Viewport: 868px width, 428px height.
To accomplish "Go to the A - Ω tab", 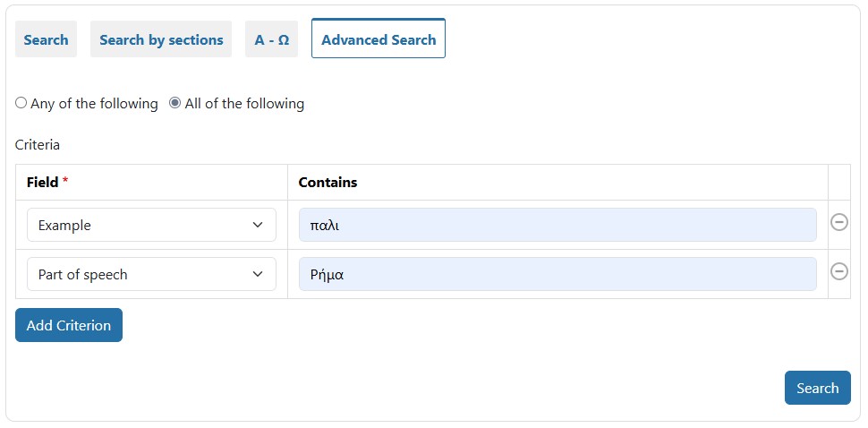I will pyautogui.click(x=271, y=39).
